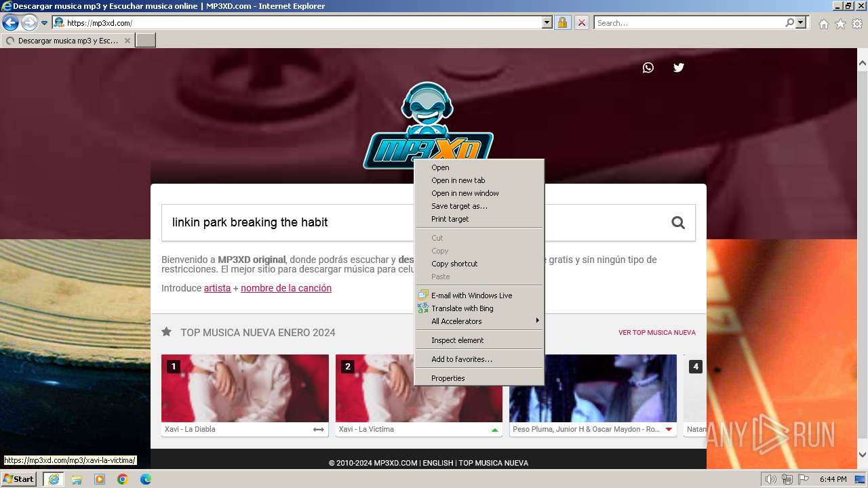Open the media player taskbar icon
Image resolution: width=868 pixels, height=488 pixels.
pos(100,479)
